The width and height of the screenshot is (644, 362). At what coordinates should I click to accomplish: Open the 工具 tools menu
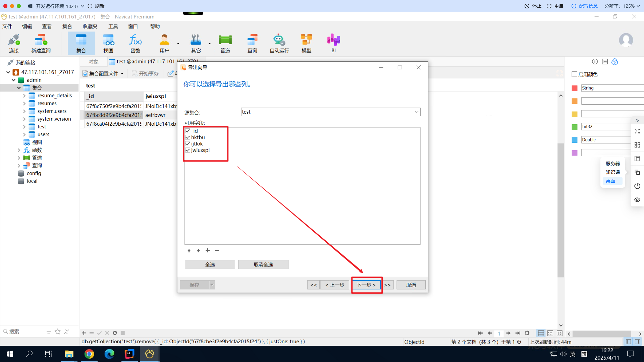[113, 26]
